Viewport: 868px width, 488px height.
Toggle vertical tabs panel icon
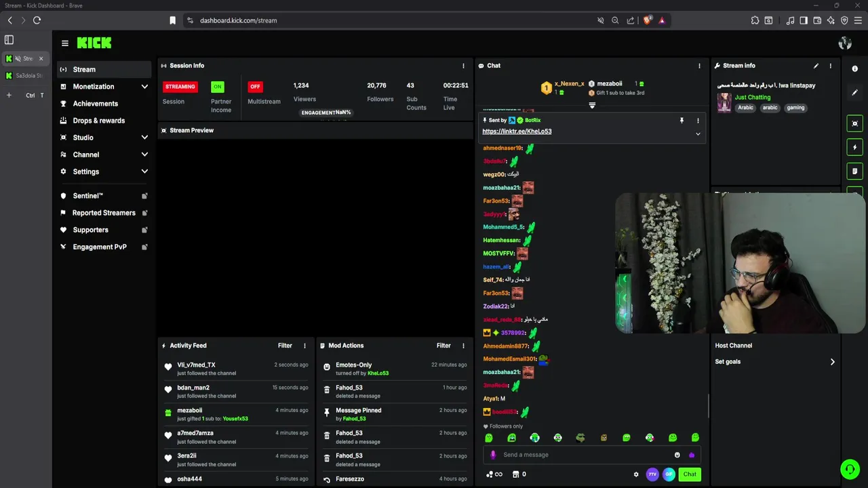tap(9, 40)
